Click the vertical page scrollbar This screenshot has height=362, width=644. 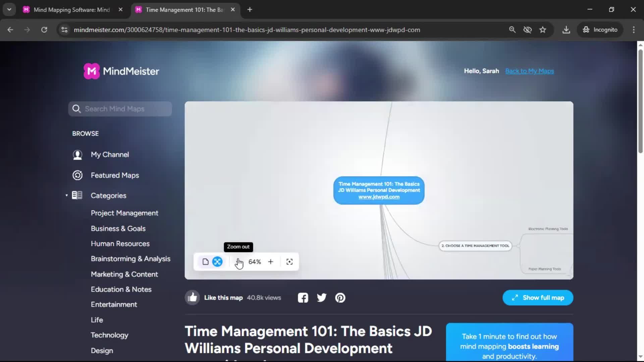tap(640, 101)
